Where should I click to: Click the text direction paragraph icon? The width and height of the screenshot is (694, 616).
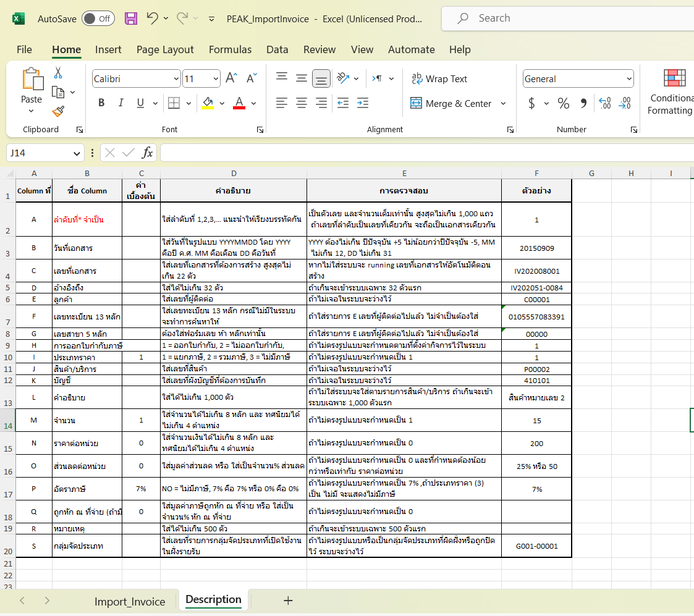click(377, 78)
